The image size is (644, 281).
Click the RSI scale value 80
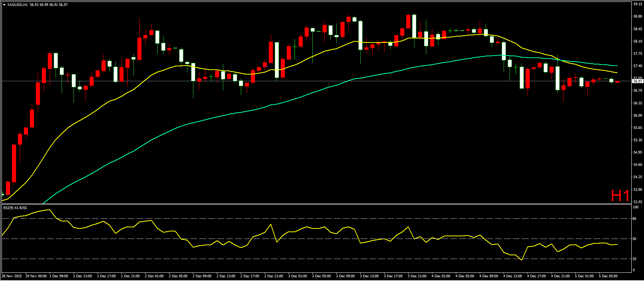635,219
